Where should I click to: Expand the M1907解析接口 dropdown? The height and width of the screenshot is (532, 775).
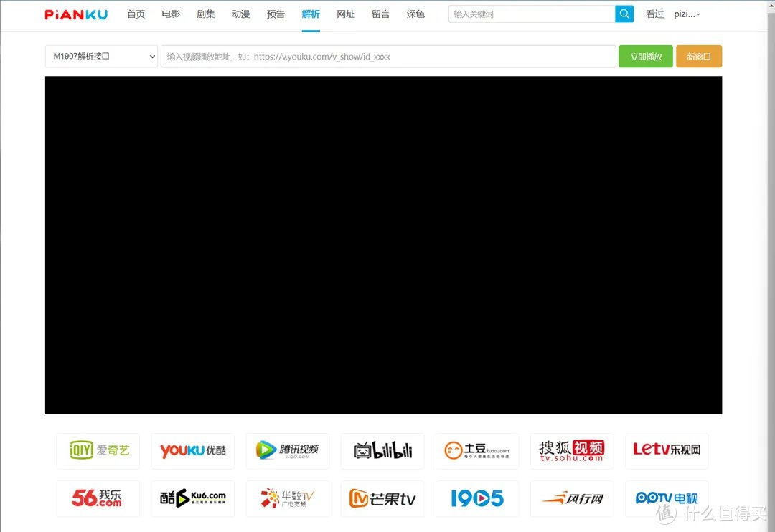coord(101,57)
